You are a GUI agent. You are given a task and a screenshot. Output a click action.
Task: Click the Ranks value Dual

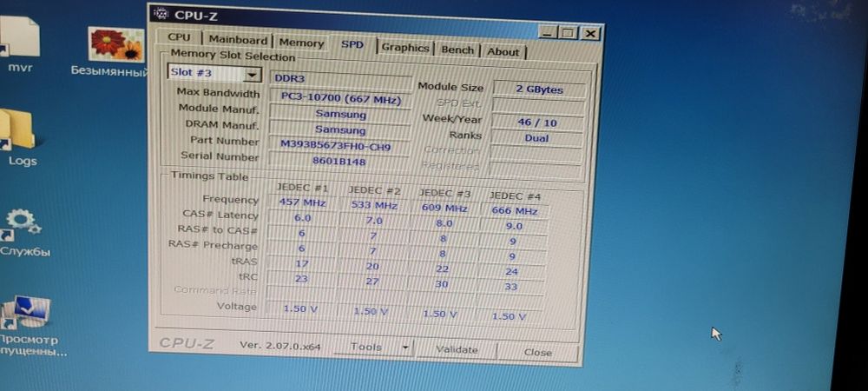click(x=536, y=138)
